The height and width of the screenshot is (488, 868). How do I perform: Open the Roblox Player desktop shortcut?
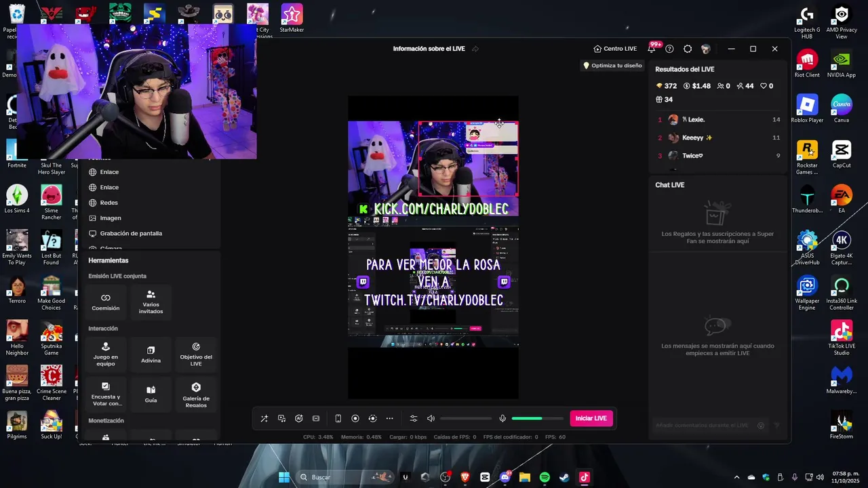[x=807, y=108]
